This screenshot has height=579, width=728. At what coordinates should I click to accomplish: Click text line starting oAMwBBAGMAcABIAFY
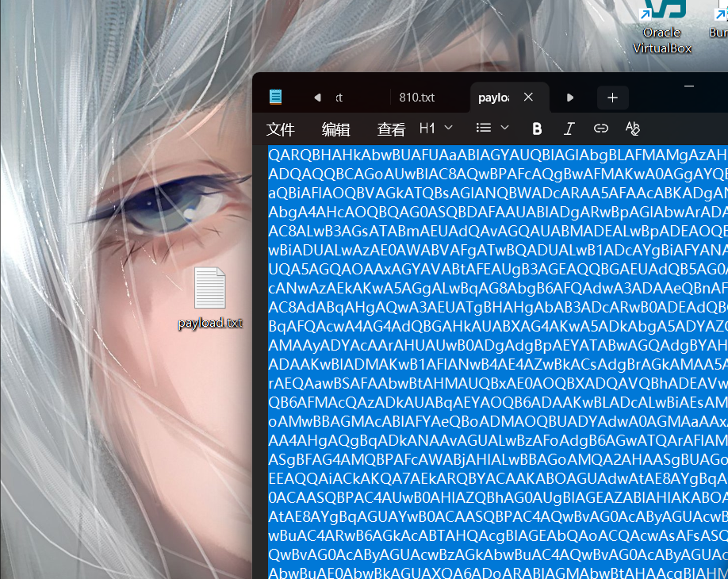[x=498, y=421]
